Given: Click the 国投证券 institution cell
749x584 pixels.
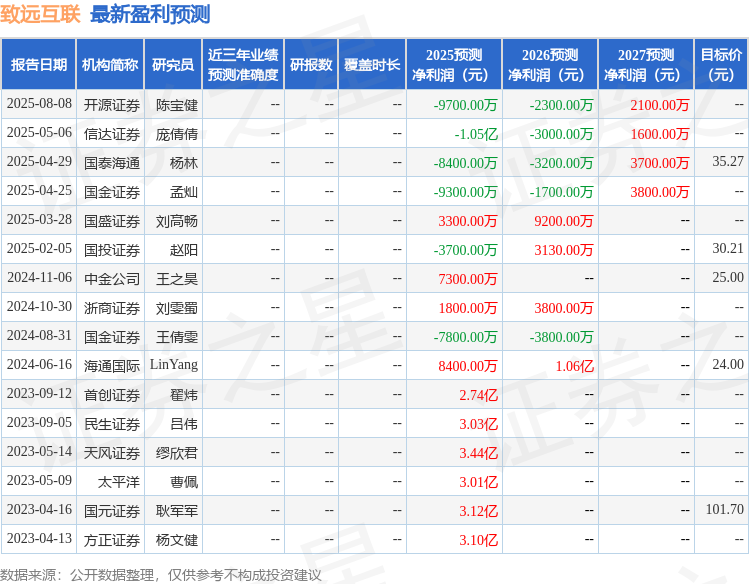Looking at the screenshot, I should coord(112,250).
